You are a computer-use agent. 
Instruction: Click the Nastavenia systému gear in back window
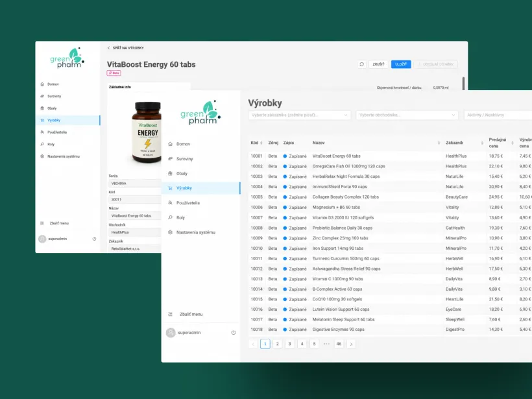[42, 156]
